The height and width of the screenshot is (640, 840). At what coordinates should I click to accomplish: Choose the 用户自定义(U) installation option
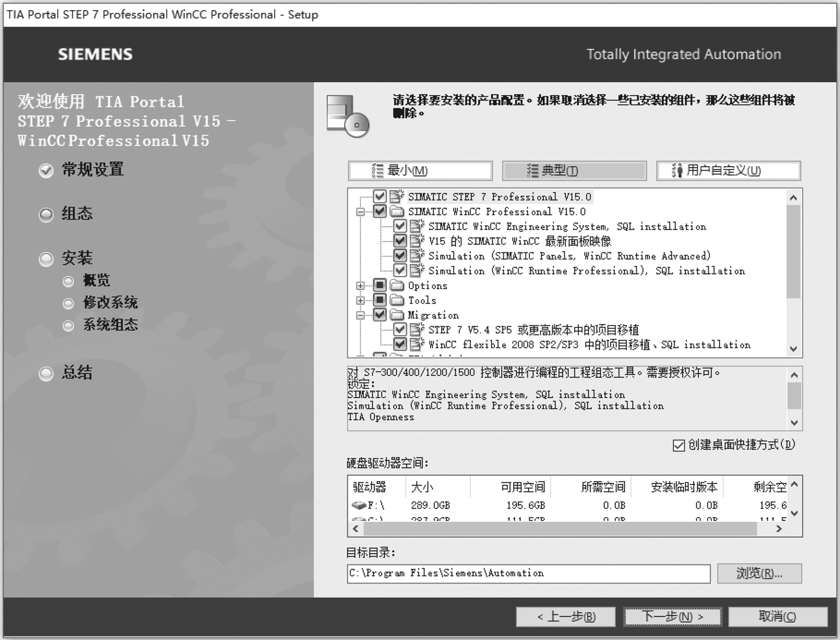(x=728, y=171)
